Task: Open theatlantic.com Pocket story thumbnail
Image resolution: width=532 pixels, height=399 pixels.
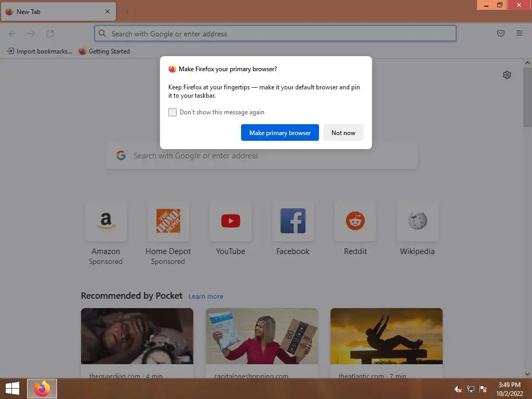Action: coord(387,336)
